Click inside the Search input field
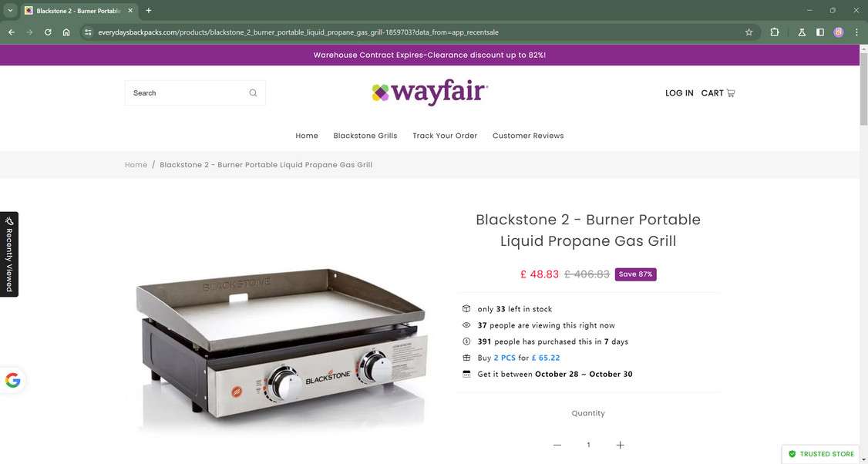 click(185, 93)
